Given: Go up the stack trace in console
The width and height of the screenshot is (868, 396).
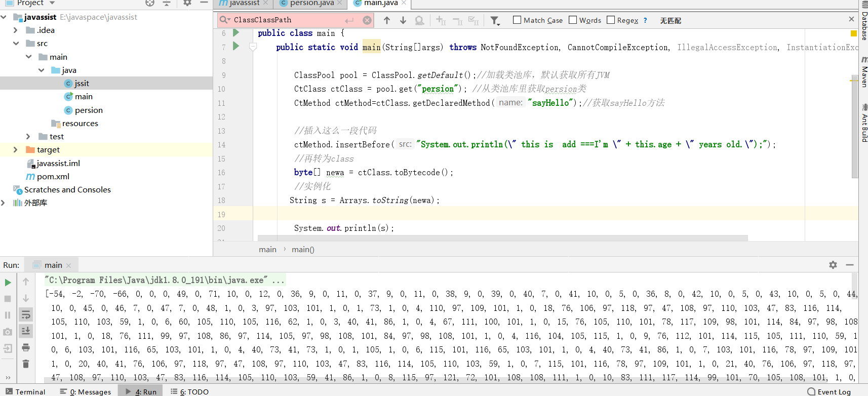Looking at the screenshot, I should coord(26,282).
